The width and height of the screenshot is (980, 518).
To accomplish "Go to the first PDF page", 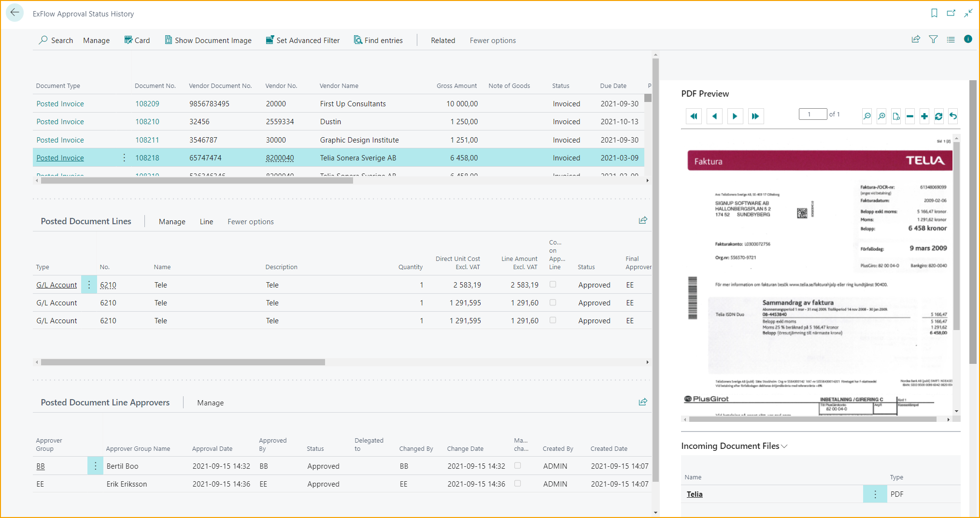I will [x=694, y=116].
